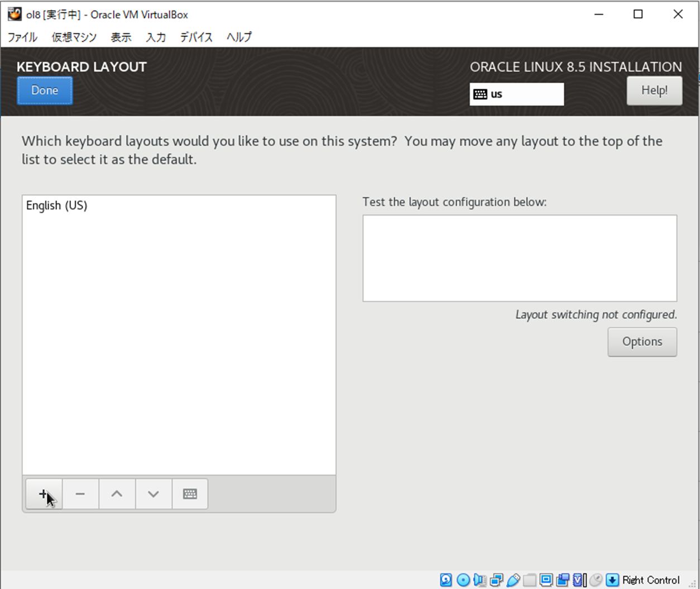Open the デバイス menu
This screenshot has width=700, height=589.
tap(196, 37)
